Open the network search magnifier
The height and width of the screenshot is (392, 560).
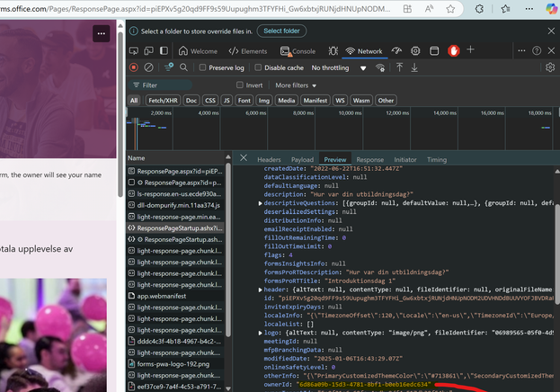(183, 67)
